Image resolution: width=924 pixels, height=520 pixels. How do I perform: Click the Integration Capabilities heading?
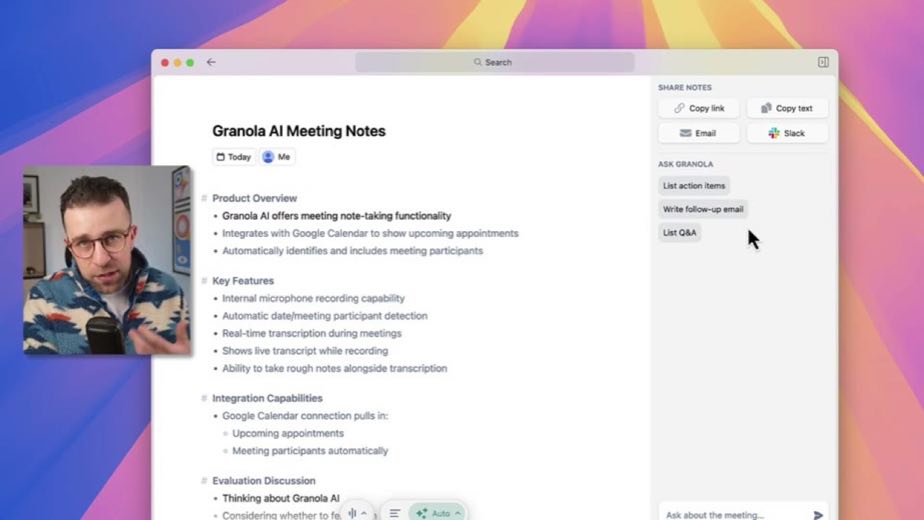(x=268, y=398)
